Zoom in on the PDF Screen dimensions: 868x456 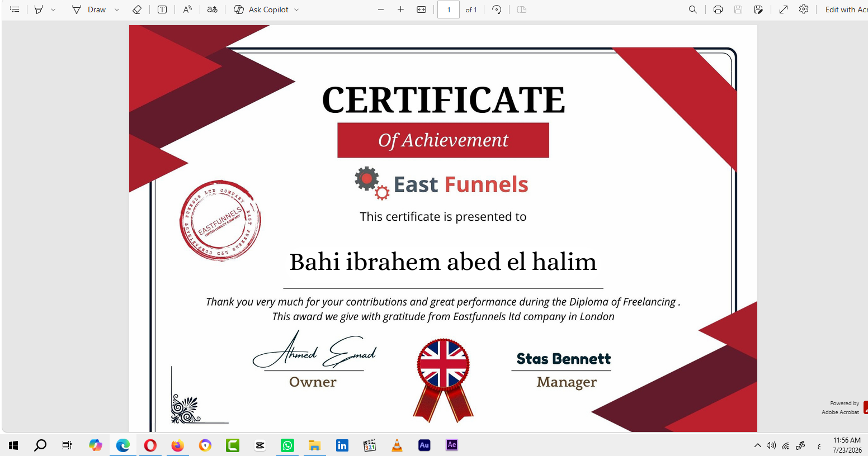[400, 9]
